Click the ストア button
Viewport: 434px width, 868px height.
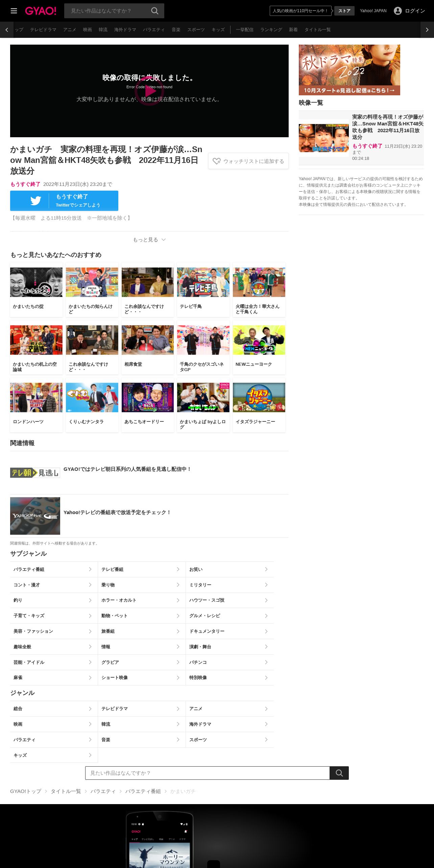point(344,11)
